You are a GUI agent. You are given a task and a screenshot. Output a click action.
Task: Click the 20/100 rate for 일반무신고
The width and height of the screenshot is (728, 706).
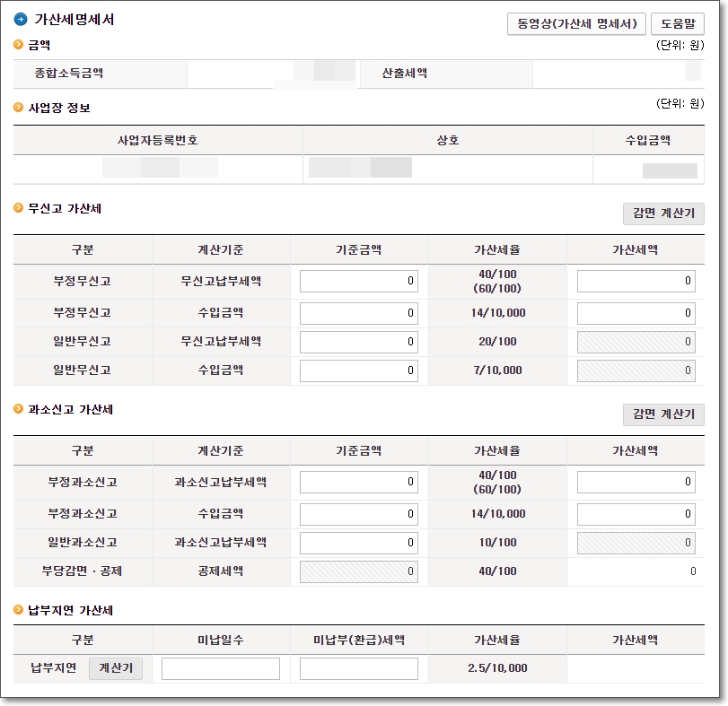[497, 342]
